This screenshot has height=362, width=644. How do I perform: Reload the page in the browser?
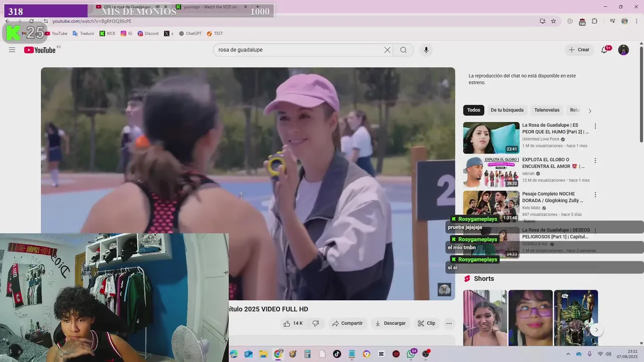point(31,21)
